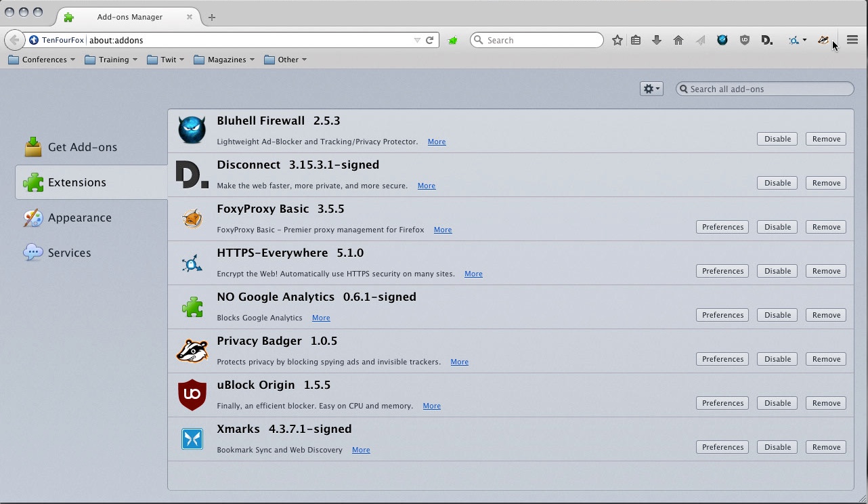
Task: Click the NO Google Analytics puzzle icon
Action: (192, 307)
